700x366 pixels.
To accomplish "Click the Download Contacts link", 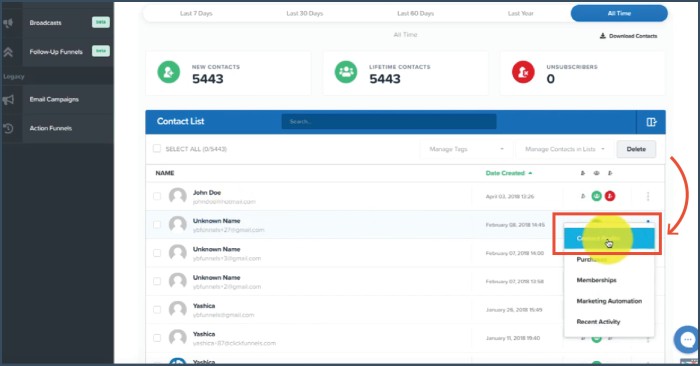I will pos(629,36).
